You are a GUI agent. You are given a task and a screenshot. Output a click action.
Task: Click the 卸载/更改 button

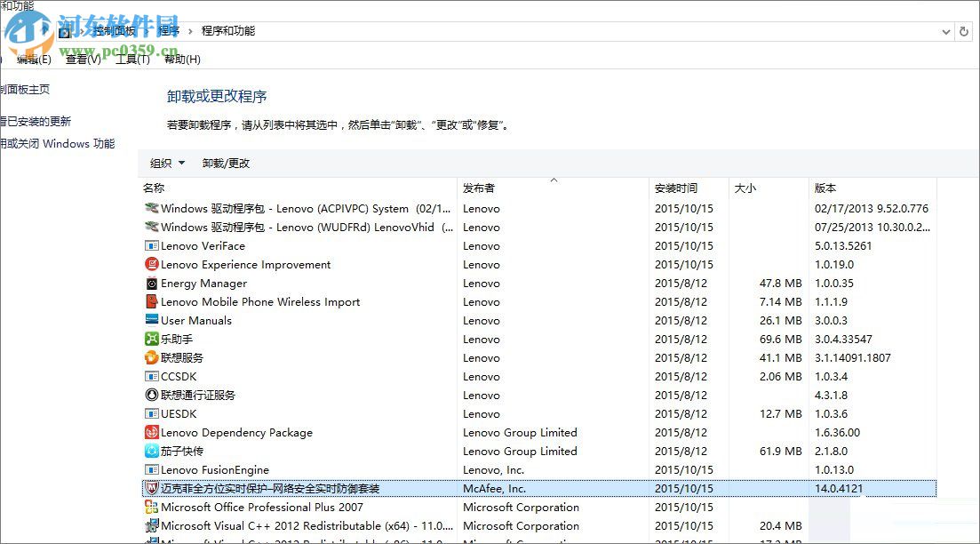227,163
